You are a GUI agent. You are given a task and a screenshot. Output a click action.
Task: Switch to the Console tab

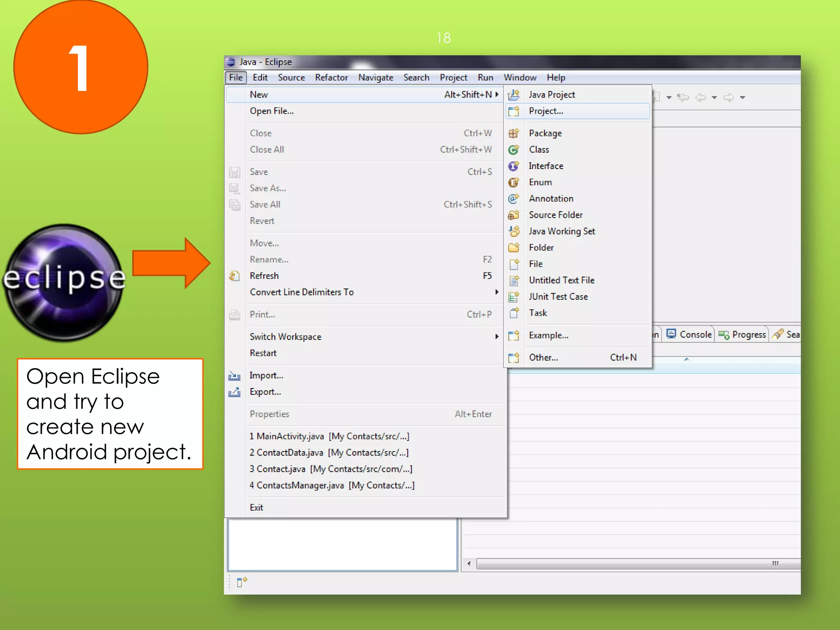point(689,335)
